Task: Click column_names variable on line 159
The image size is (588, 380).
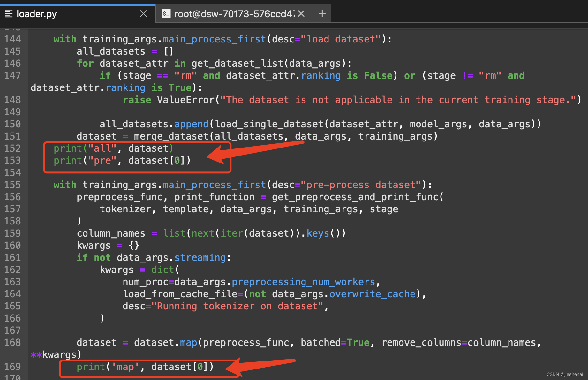Action: pyautogui.click(x=111, y=233)
